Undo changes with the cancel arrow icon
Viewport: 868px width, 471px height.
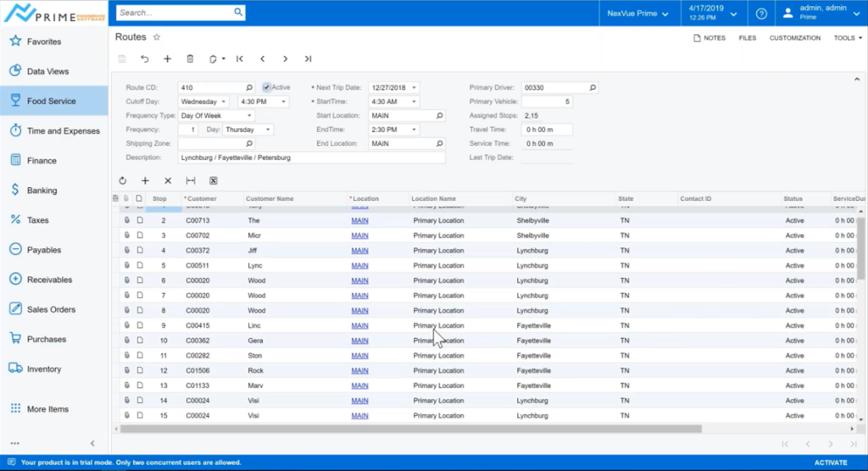[144, 58]
